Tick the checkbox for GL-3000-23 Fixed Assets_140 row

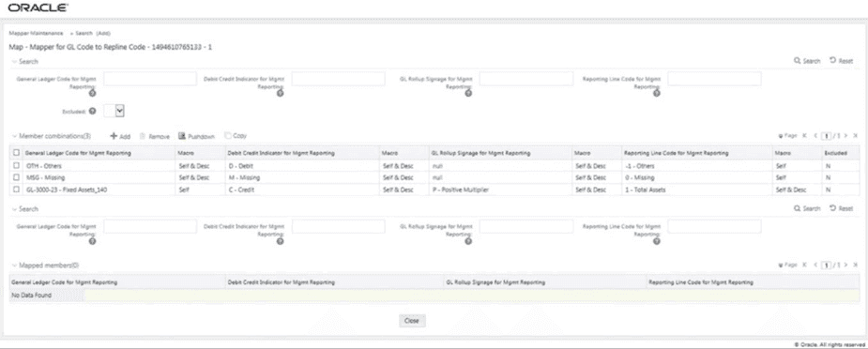16,190
